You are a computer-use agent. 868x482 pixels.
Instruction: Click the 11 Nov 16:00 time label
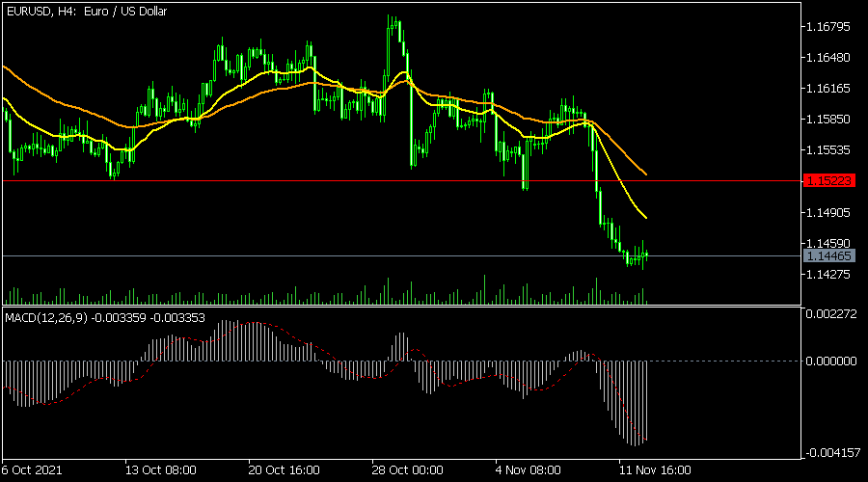(x=655, y=470)
